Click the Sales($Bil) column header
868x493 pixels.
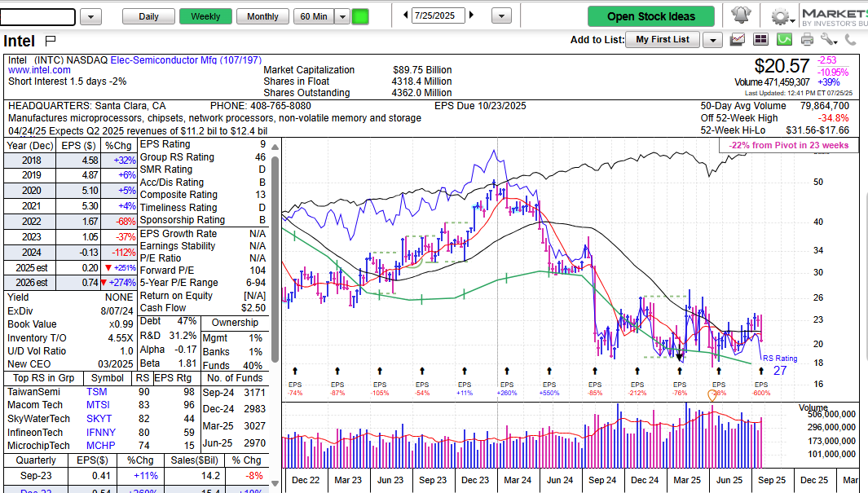194,460
